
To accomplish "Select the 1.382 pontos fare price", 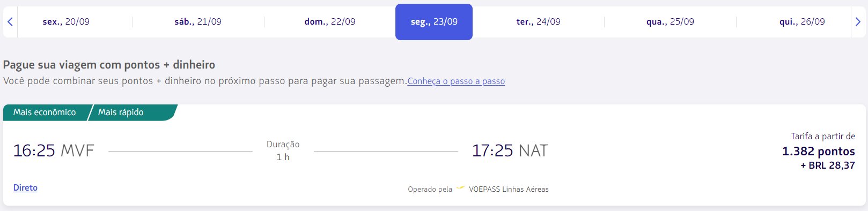I will tap(818, 151).
